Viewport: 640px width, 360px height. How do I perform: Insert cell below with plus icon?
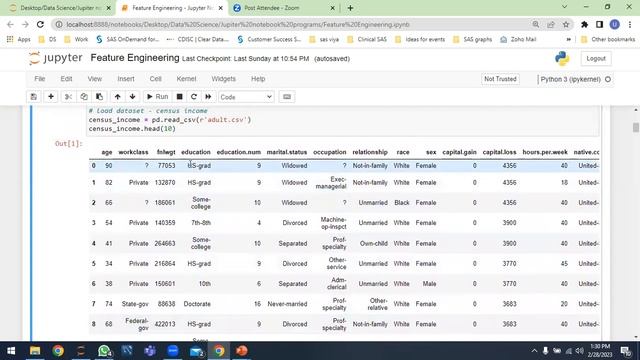[51, 97]
